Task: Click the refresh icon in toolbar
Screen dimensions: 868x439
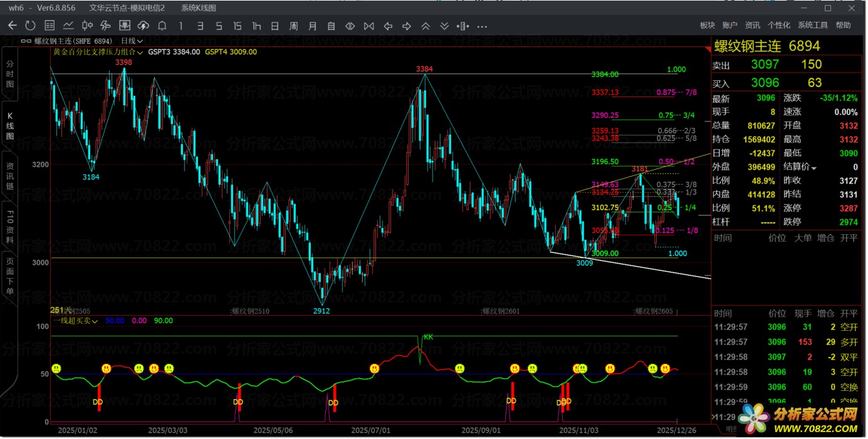Action: click(30, 26)
